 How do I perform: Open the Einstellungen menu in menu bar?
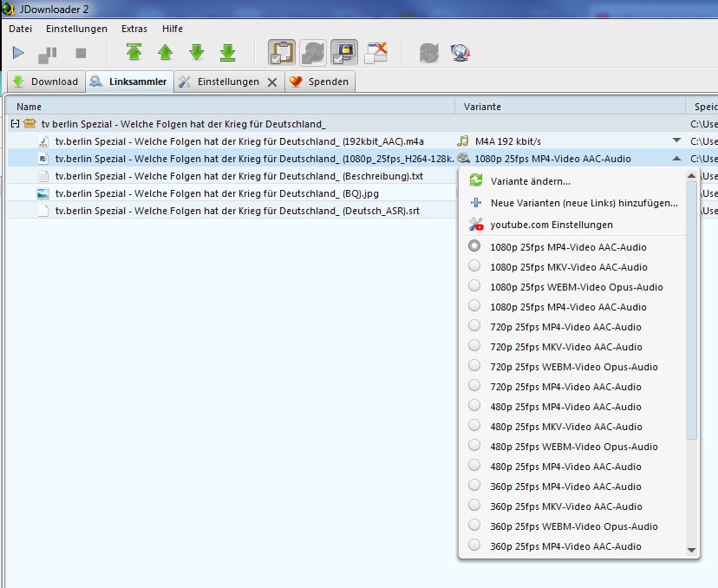pos(76,29)
